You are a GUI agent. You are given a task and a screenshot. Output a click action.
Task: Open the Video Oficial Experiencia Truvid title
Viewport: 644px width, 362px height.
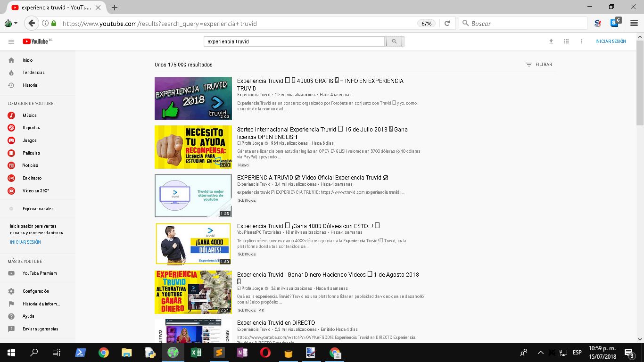313,178
